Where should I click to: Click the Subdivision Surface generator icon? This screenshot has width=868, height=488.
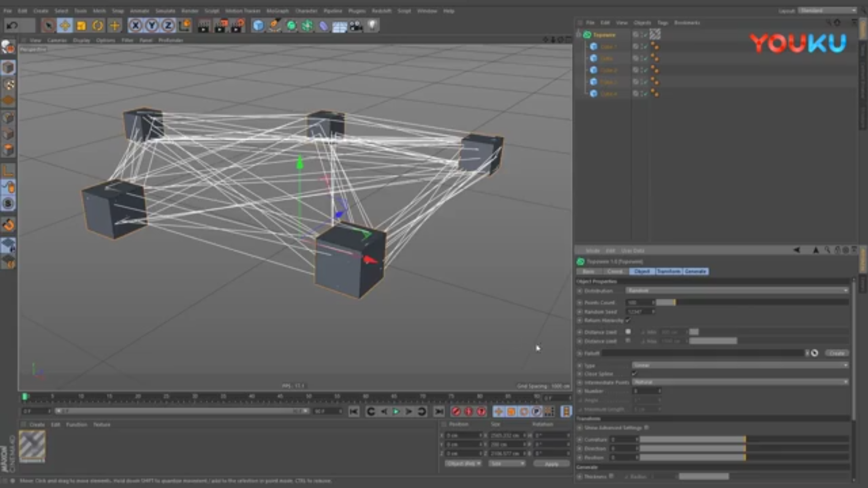click(291, 26)
